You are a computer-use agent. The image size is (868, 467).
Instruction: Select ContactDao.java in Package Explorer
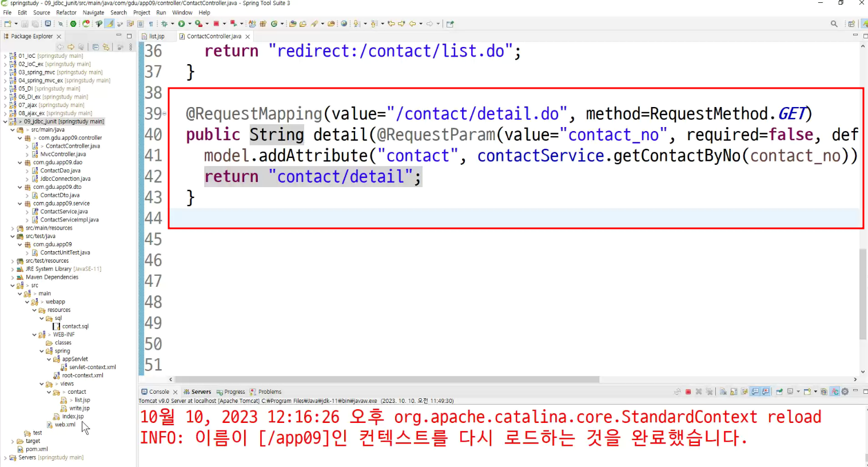pyautogui.click(x=60, y=171)
